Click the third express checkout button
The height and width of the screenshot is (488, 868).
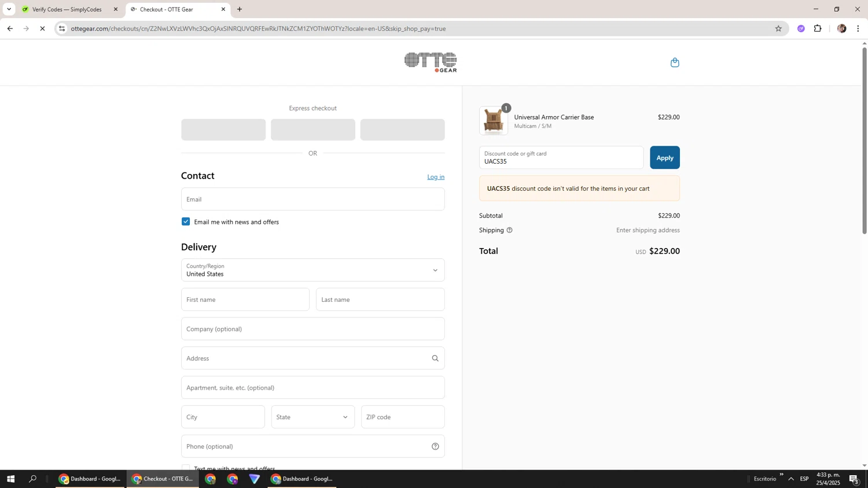403,130
